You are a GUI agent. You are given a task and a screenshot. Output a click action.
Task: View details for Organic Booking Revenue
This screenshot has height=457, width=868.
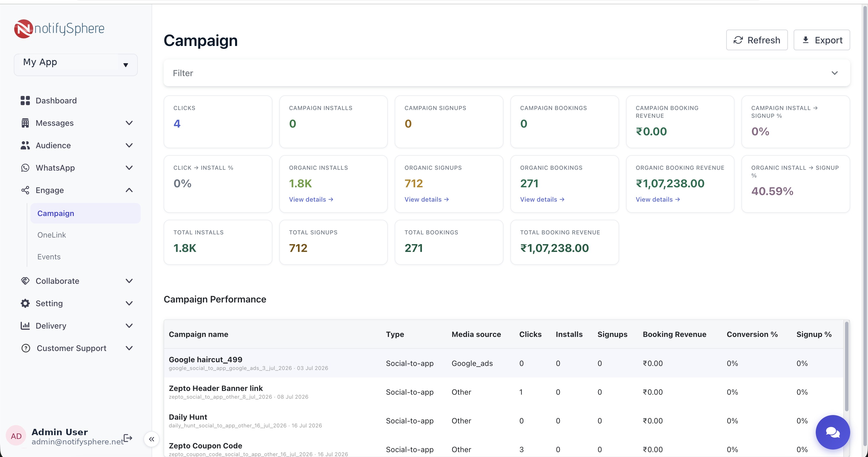658,199
